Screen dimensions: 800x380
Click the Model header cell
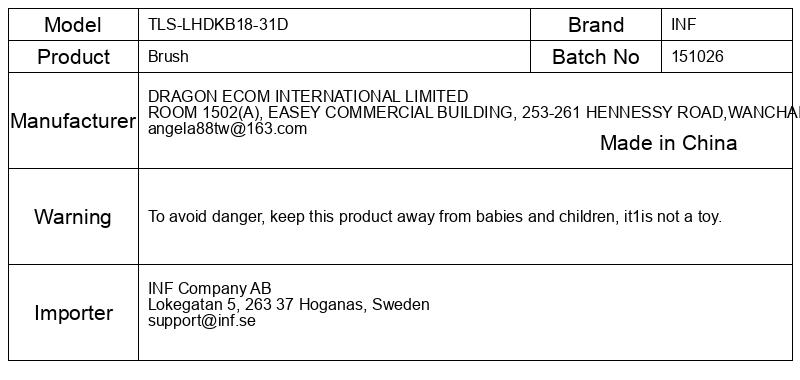click(x=73, y=24)
